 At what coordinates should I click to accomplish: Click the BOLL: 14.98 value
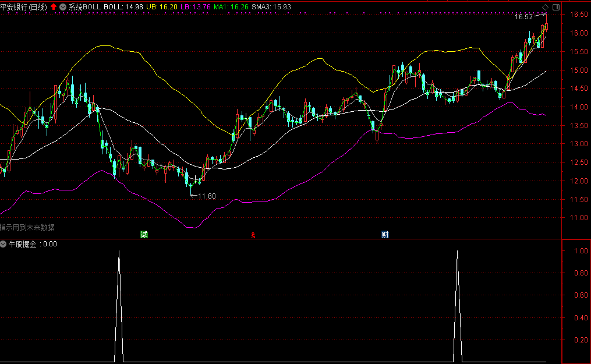point(123,7)
